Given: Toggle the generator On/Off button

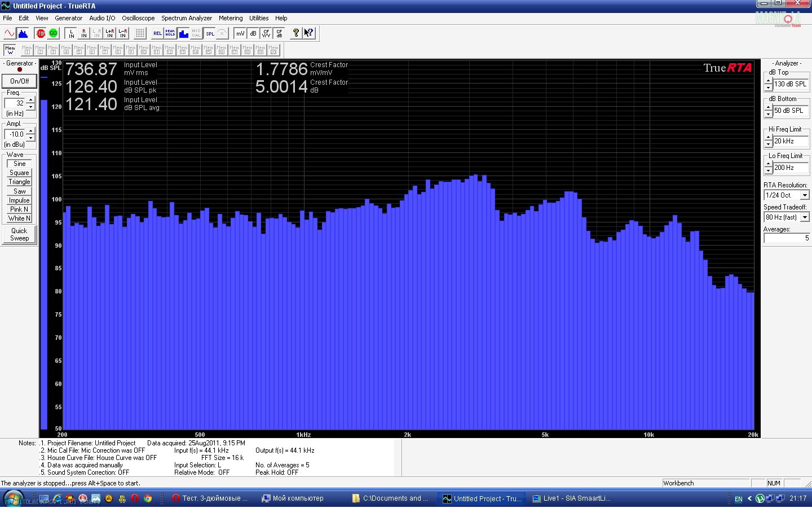Looking at the screenshot, I should pos(19,81).
